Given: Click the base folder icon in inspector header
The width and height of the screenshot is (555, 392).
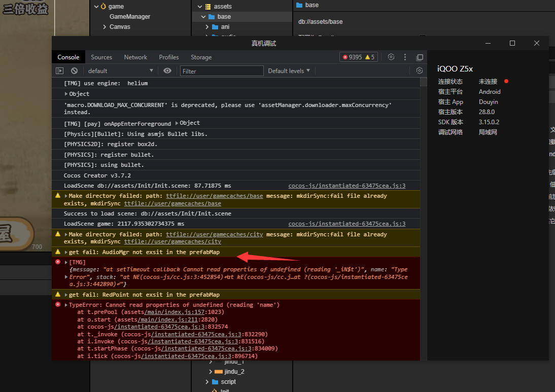Looking at the screenshot, I should (x=299, y=5).
